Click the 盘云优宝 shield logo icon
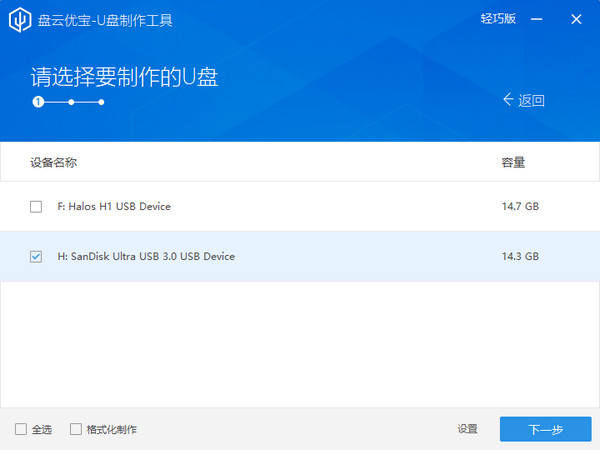The height and width of the screenshot is (450, 600). 18,20
